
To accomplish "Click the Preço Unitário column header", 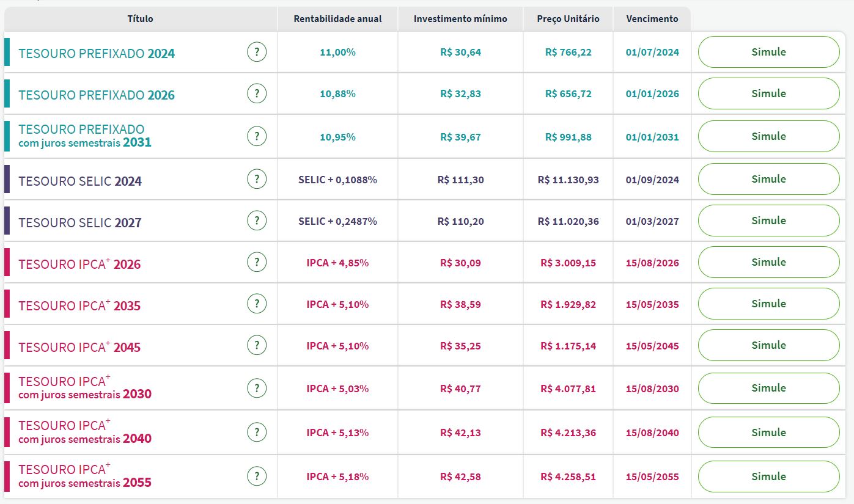I will [x=568, y=19].
